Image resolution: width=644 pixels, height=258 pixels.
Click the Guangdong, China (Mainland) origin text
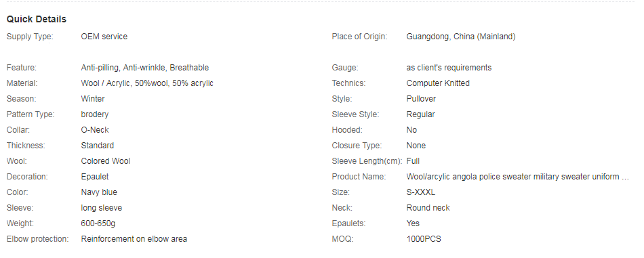tap(461, 37)
